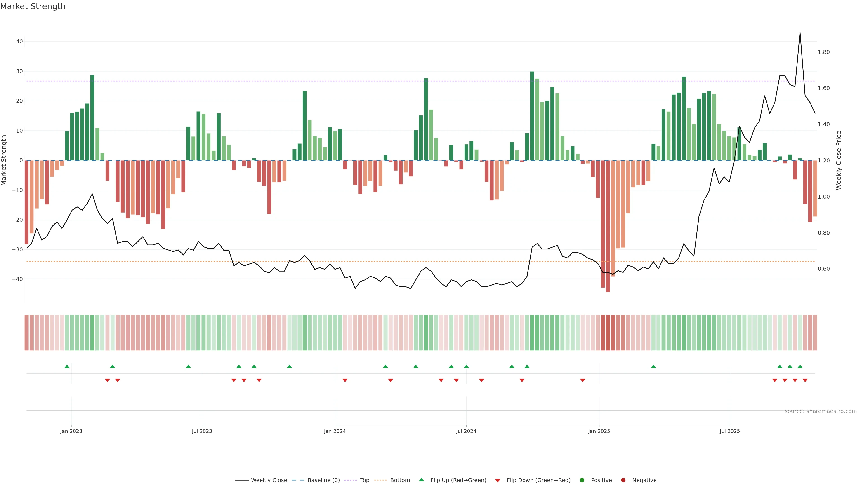The height and width of the screenshot is (488, 868).
Task: Click the dark red Negative circle in legend
Action: coord(623,480)
